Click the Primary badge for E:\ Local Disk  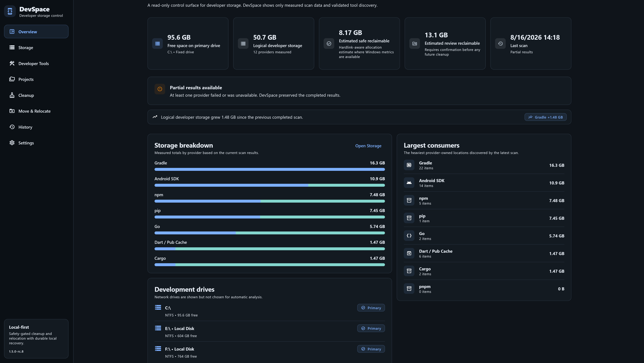pos(371,328)
